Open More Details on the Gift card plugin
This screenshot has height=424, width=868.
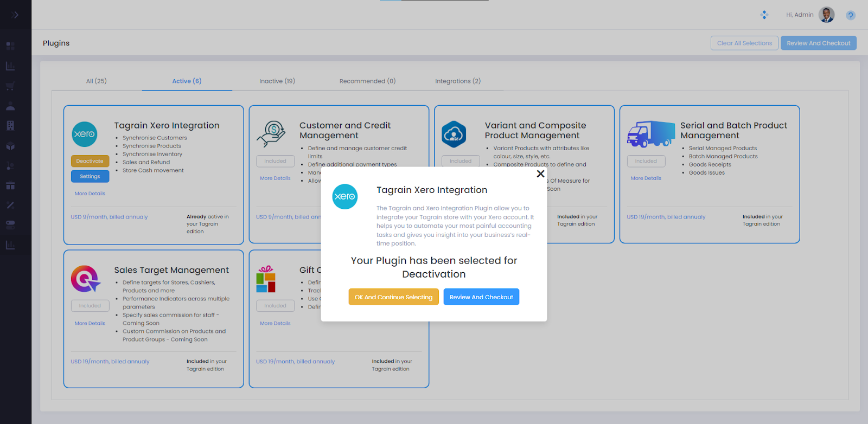coord(275,323)
